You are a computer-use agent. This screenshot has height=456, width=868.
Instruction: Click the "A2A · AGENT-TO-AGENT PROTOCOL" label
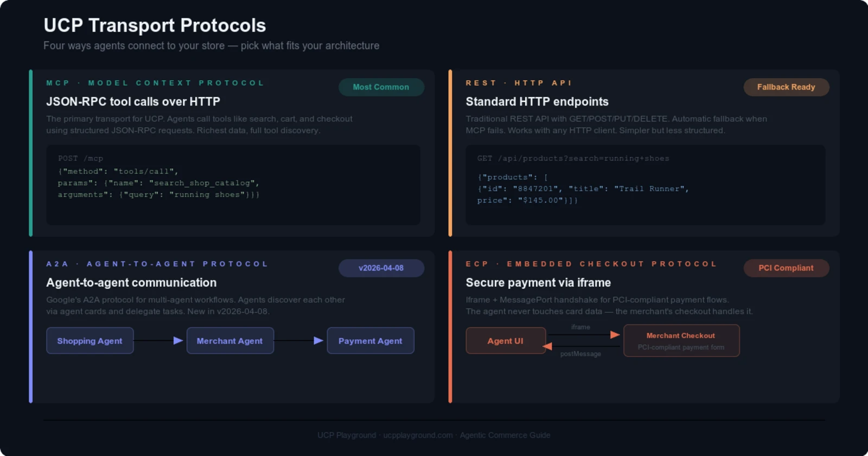157,264
